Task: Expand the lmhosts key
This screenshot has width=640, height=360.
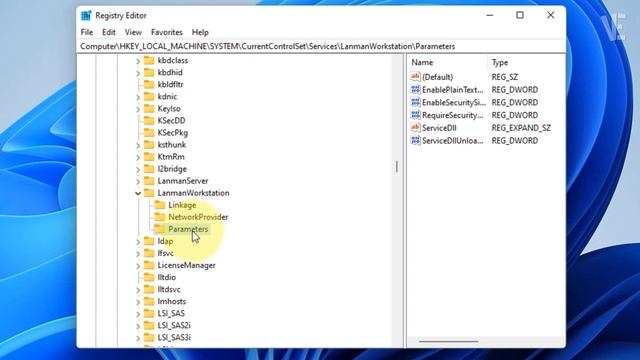Action: (138, 302)
